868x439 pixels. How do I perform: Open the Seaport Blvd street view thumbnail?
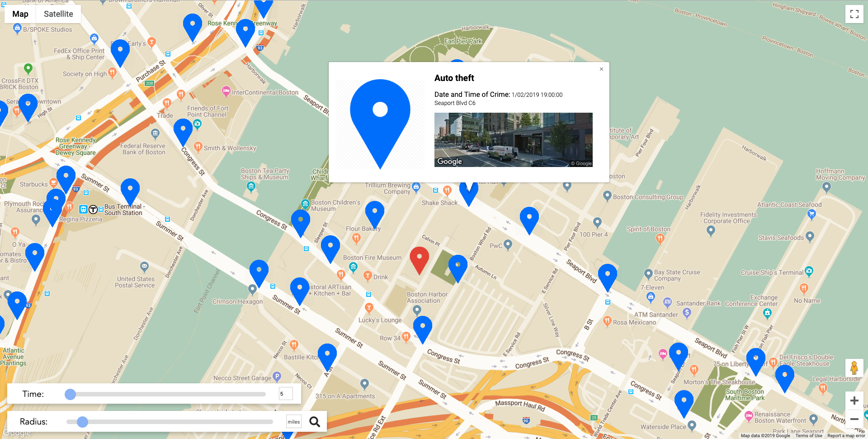pos(513,140)
